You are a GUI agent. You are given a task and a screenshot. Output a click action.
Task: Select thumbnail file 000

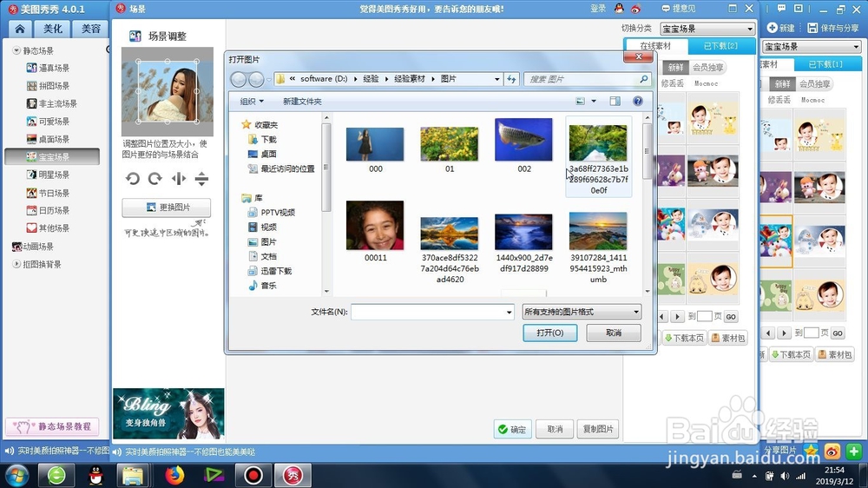(375, 144)
